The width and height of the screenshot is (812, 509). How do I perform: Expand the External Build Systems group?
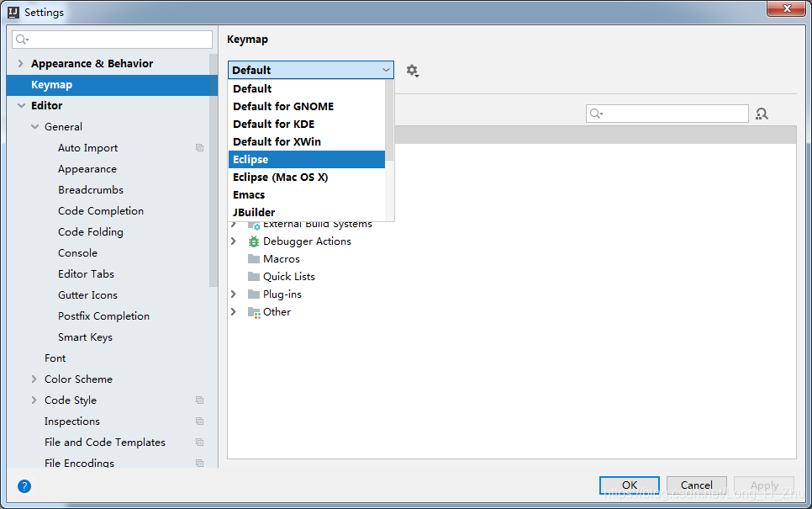(234, 225)
